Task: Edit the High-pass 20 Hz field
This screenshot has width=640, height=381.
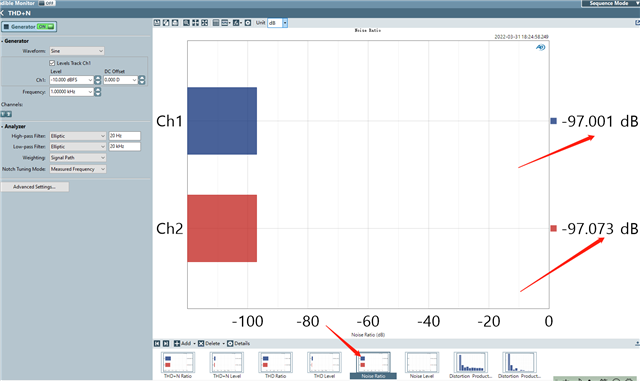Action: pyautogui.click(x=124, y=136)
